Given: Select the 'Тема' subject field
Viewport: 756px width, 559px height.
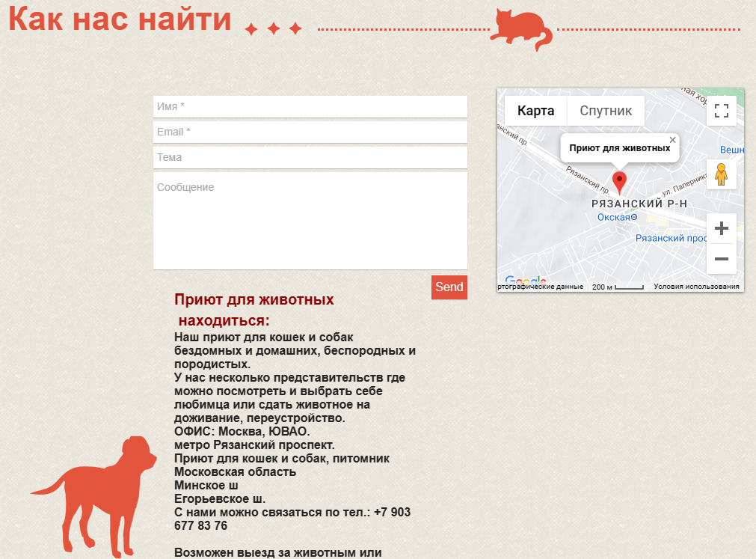Looking at the screenshot, I should click(x=310, y=158).
